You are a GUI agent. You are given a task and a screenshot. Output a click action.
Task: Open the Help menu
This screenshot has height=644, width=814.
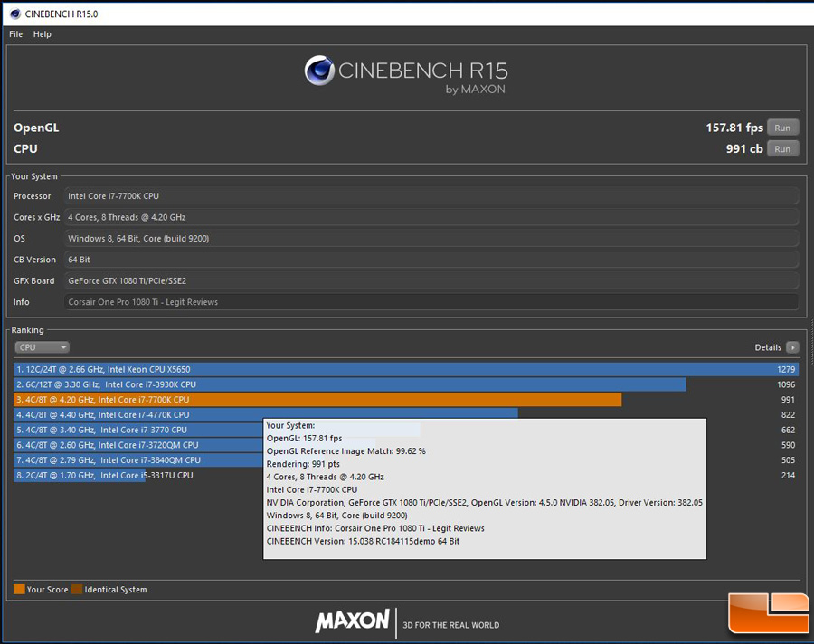click(x=42, y=34)
